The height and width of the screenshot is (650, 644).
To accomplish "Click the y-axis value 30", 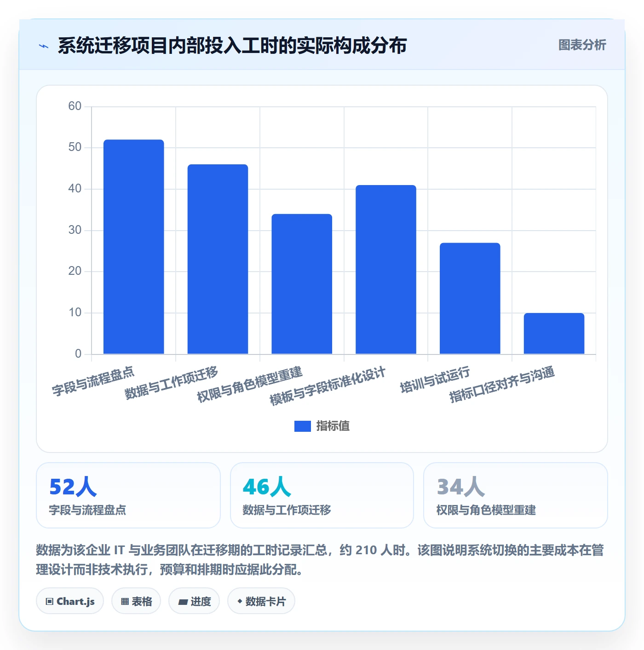I will [x=75, y=230].
